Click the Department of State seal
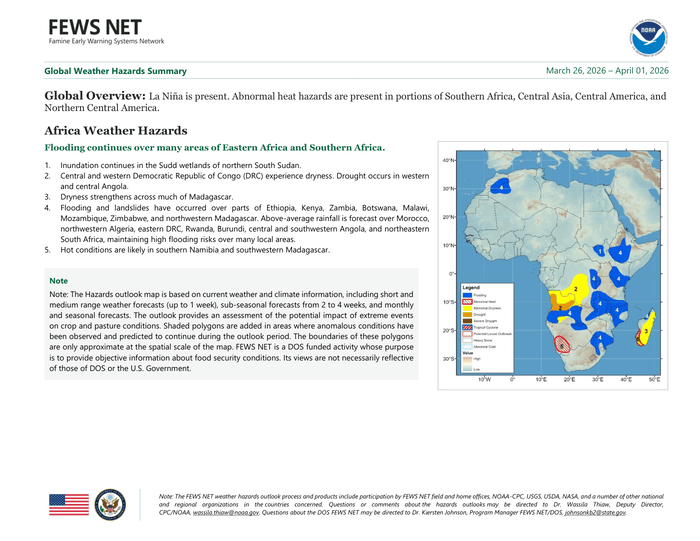700x541 pixels. tap(109, 505)
